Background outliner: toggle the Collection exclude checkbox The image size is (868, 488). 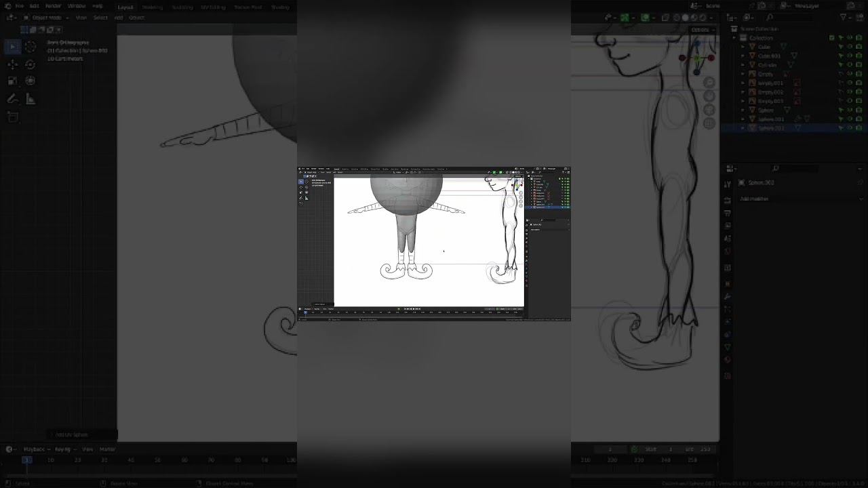(x=832, y=38)
